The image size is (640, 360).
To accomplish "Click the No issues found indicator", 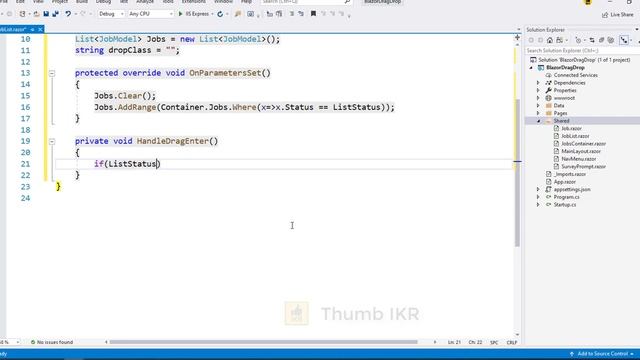I will [52, 342].
